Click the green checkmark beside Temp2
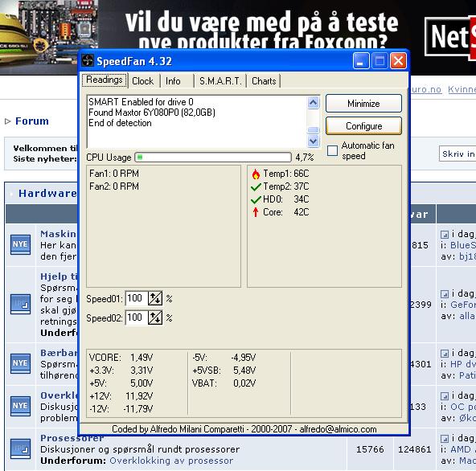The image size is (476, 471). (256, 187)
